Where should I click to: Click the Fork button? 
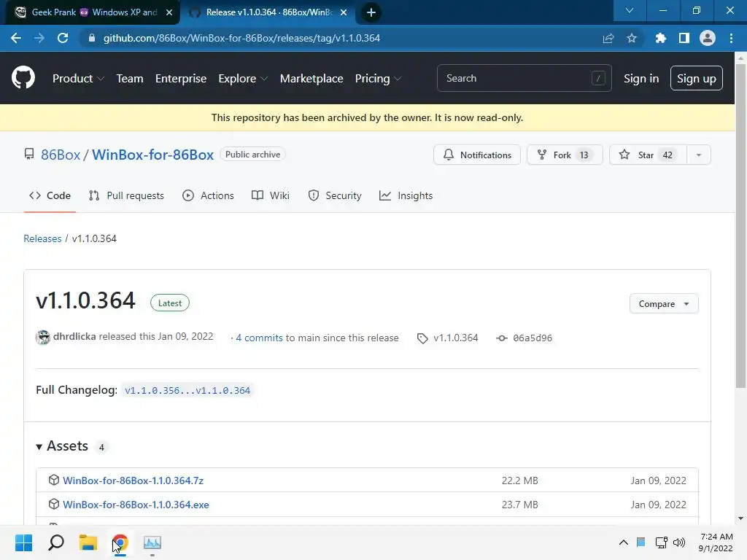[x=565, y=155]
